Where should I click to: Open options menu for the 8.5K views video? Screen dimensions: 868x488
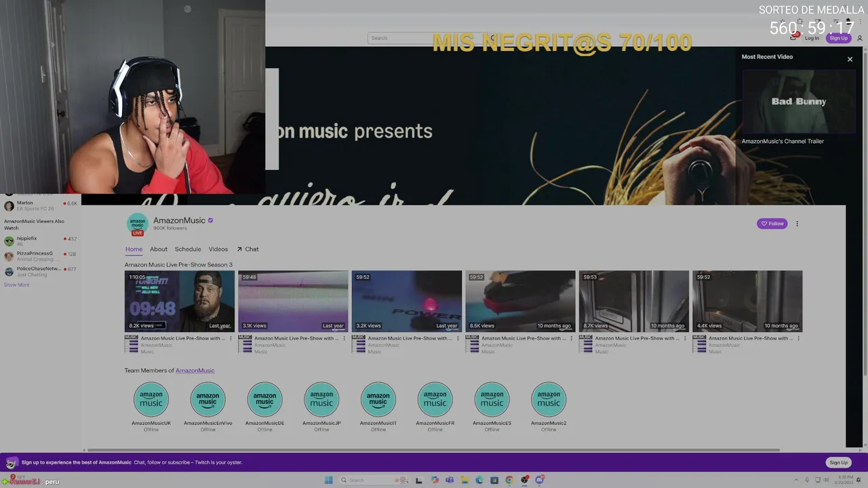click(x=571, y=338)
